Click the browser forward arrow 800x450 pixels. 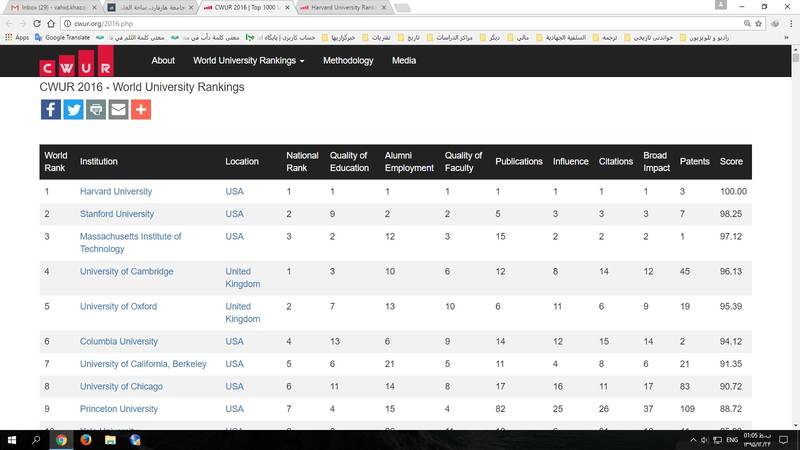22,23
